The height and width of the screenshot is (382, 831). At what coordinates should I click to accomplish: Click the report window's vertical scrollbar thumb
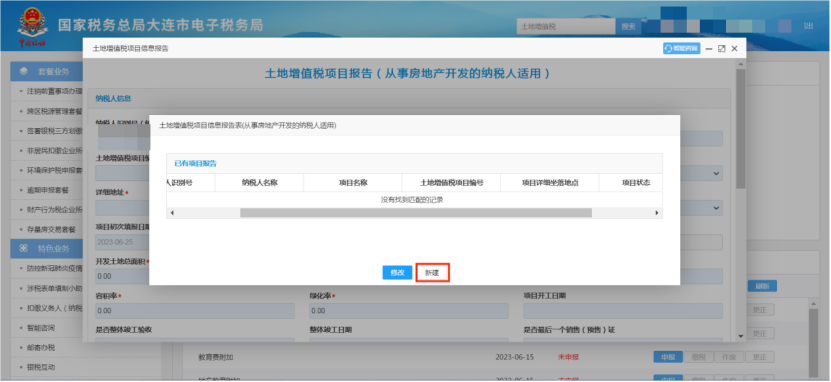[740, 129]
